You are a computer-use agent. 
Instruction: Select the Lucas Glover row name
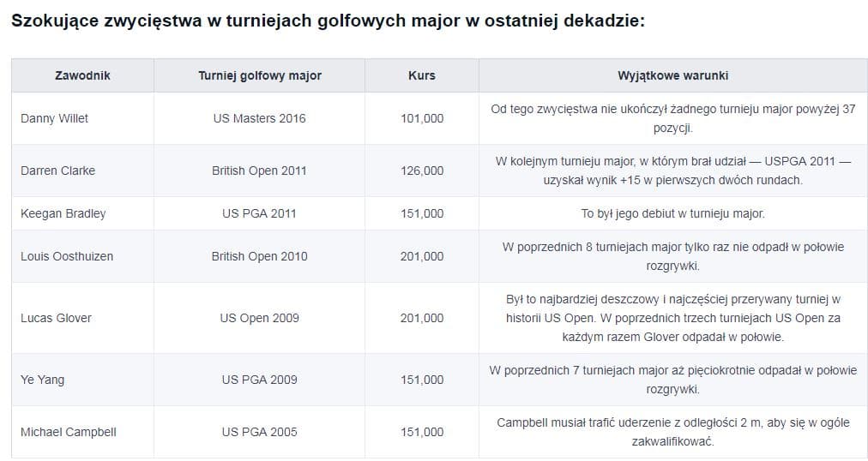(56, 318)
